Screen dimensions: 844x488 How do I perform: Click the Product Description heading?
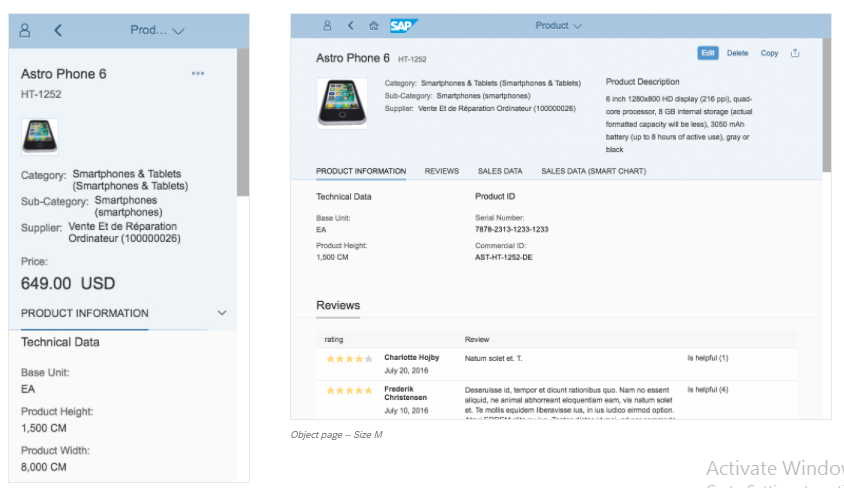point(643,82)
